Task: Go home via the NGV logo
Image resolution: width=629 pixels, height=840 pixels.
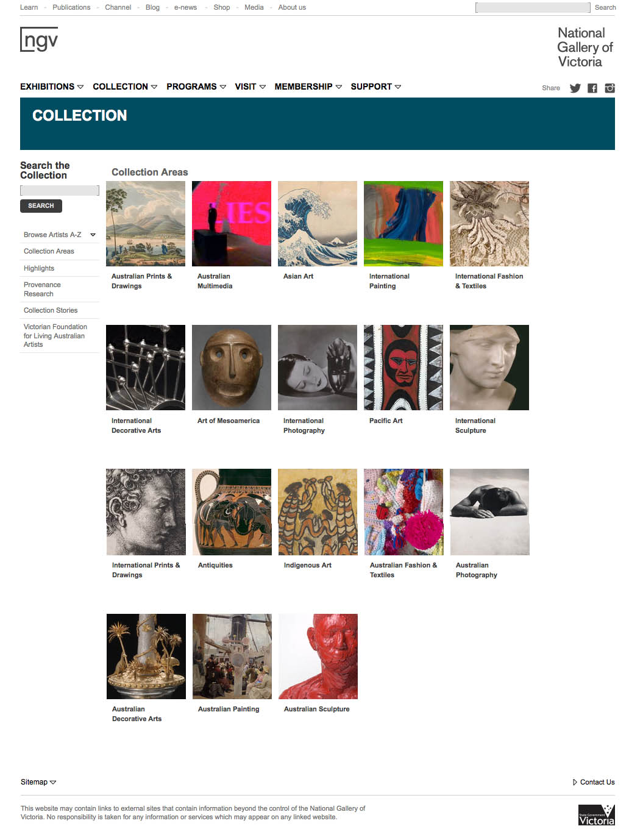Action: [39, 40]
